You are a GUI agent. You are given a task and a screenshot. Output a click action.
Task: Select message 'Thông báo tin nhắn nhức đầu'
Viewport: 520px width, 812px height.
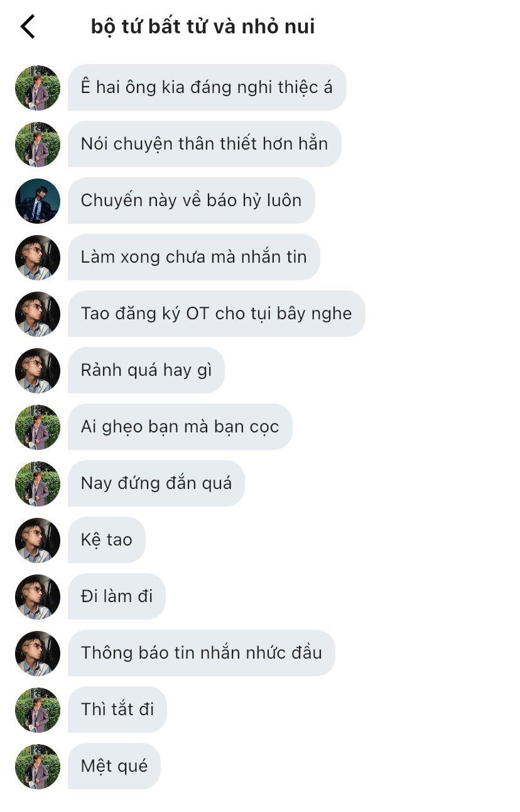(202, 653)
